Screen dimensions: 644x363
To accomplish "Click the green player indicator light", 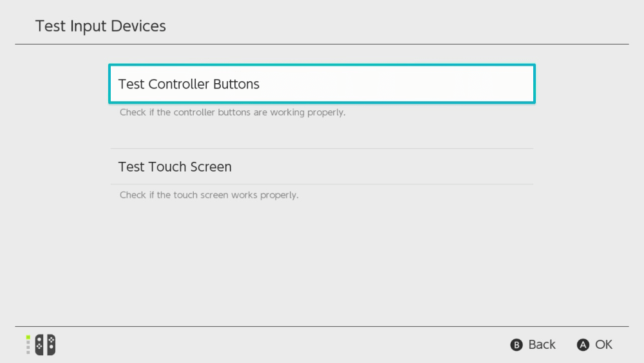I will (x=28, y=337).
